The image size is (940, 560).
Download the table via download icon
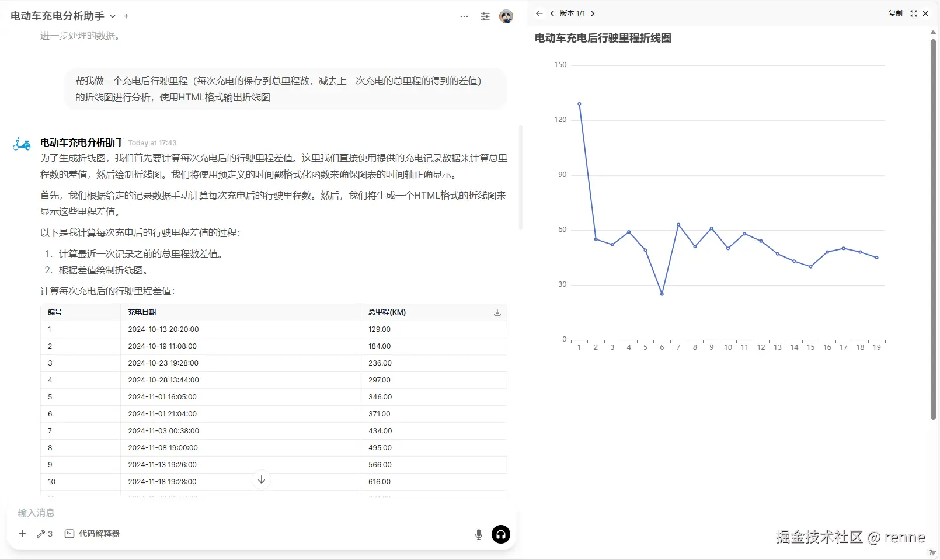click(497, 312)
